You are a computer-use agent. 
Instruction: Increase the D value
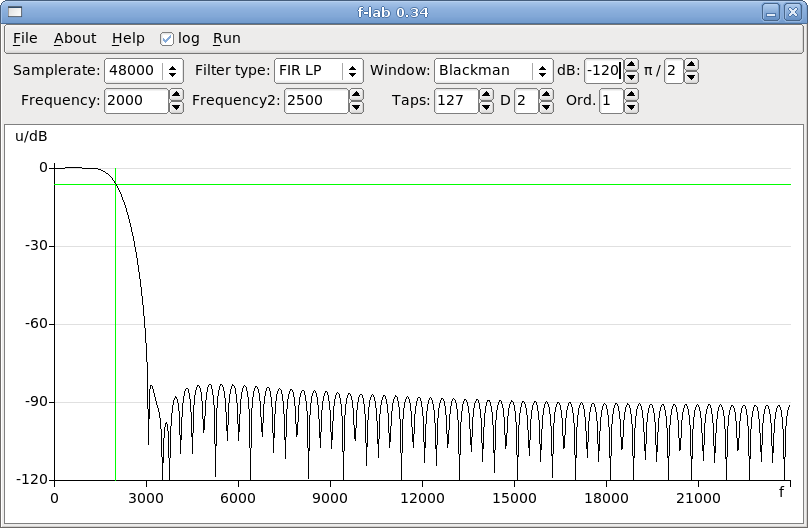coord(546,95)
